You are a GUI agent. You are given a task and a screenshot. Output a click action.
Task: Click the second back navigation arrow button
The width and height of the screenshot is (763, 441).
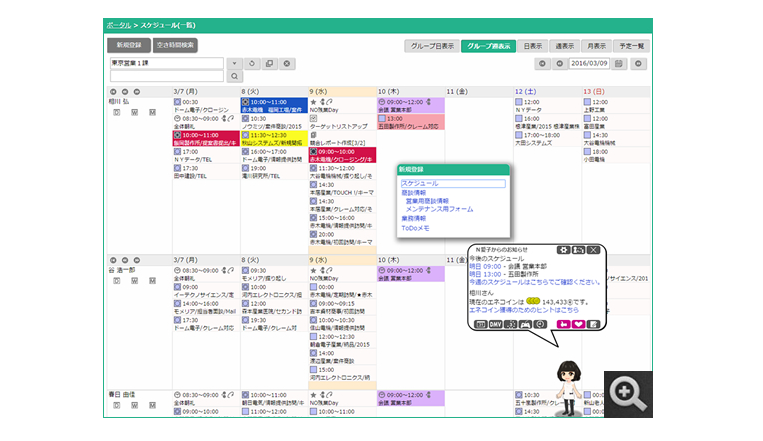(560, 64)
